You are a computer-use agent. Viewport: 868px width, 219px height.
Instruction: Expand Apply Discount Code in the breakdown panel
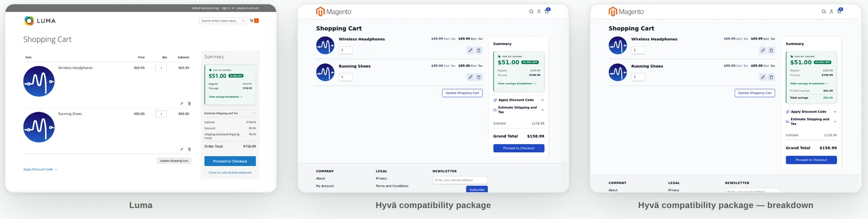(x=810, y=112)
